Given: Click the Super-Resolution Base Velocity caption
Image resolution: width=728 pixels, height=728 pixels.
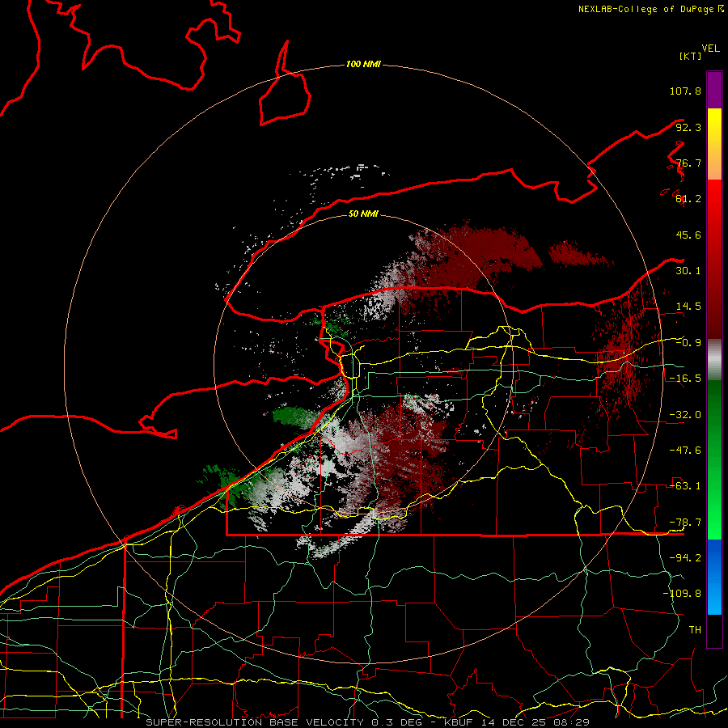Looking at the screenshot, I should tap(256, 722).
